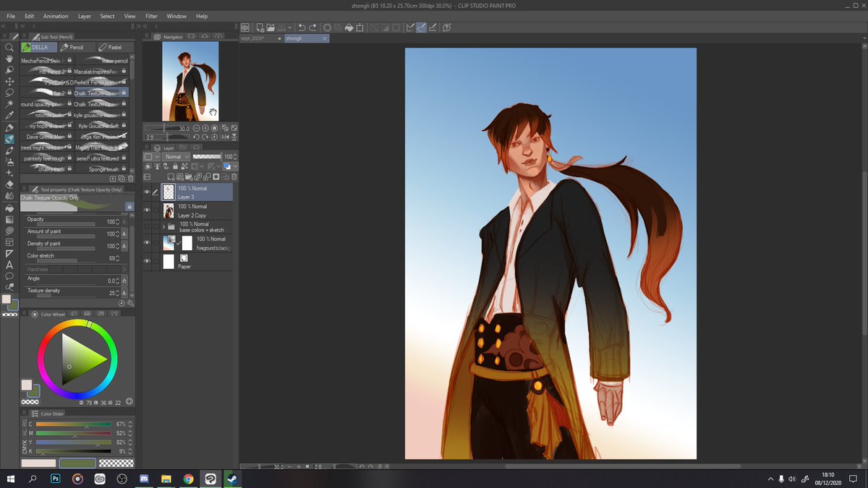Select the active Pencil tool

click(x=9, y=139)
